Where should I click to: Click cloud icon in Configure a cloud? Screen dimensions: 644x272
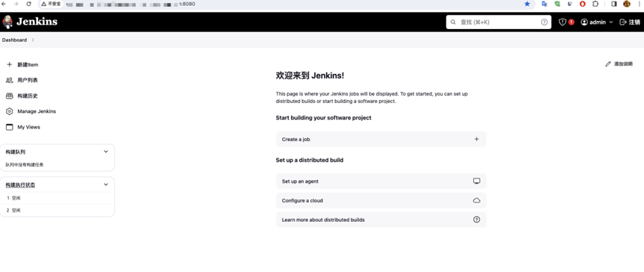(x=476, y=200)
